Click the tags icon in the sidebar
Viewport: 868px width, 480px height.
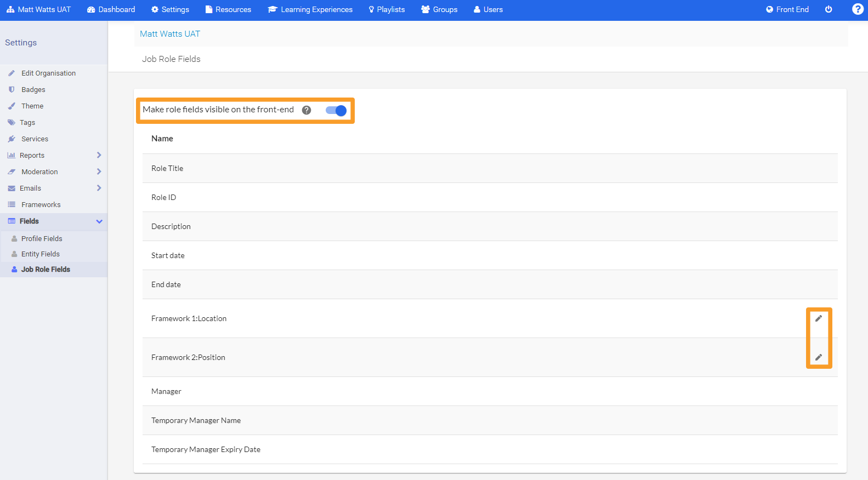(12, 122)
